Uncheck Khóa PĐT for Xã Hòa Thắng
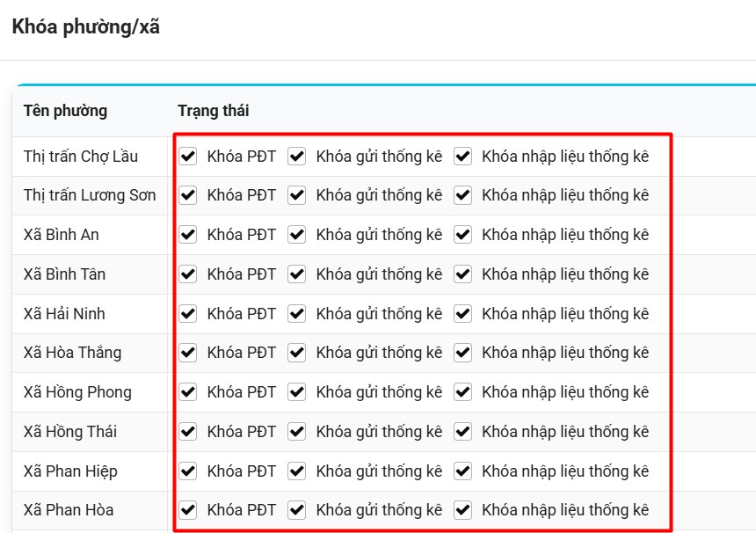 point(188,353)
